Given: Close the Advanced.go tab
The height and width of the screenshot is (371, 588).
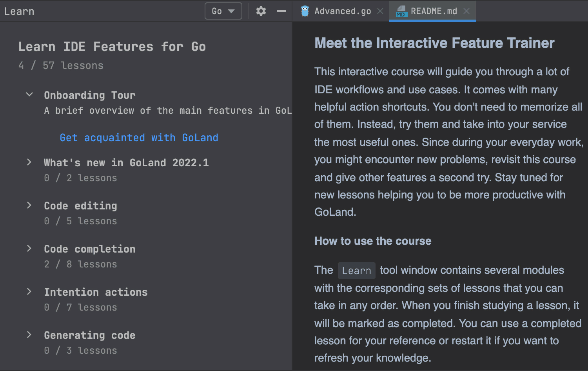Looking at the screenshot, I should (380, 11).
